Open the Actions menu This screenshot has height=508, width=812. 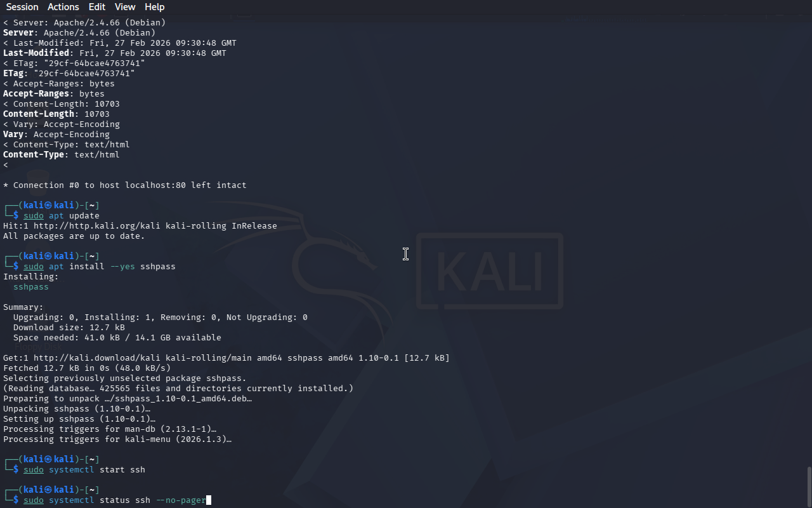pyautogui.click(x=63, y=7)
